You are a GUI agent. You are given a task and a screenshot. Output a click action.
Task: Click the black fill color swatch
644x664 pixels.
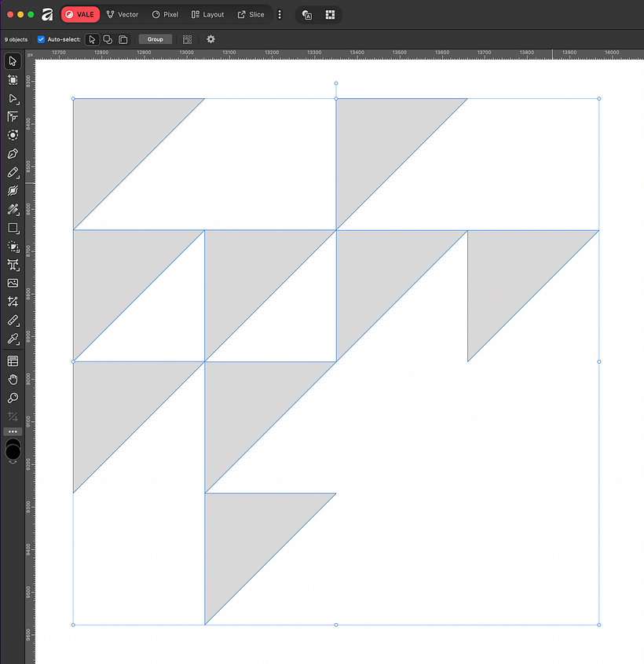click(13, 449)
